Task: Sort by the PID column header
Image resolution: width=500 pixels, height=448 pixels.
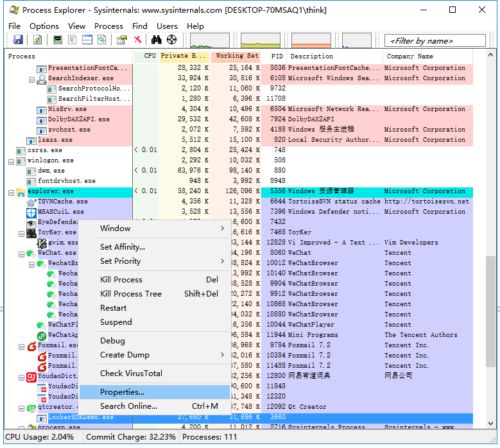Action: [274, 56]
